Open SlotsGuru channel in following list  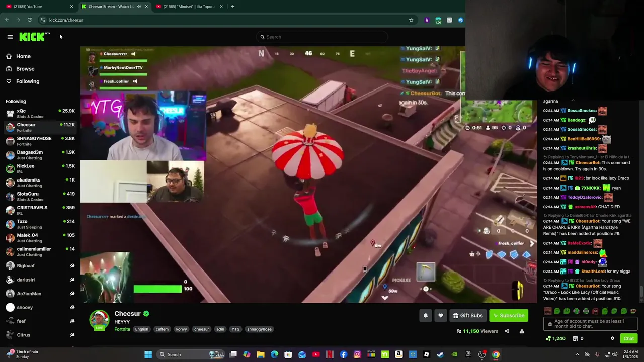click(40, 196)
